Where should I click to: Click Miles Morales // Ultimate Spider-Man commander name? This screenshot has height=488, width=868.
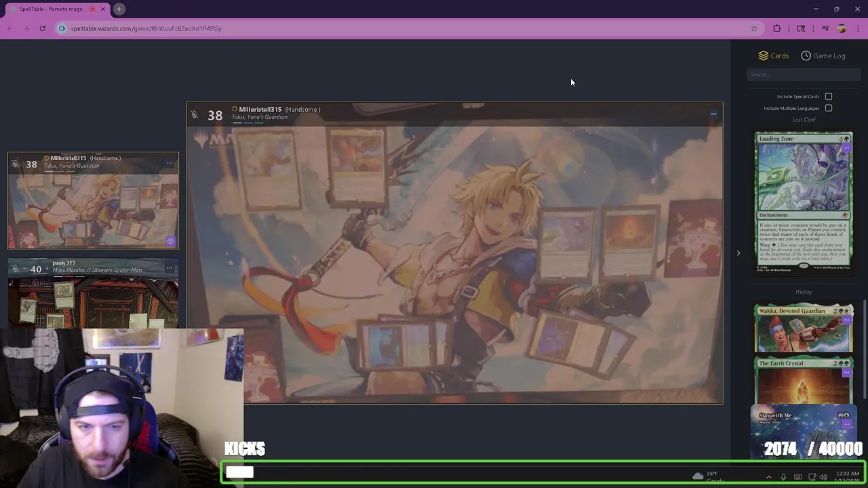tap(97, 270)
